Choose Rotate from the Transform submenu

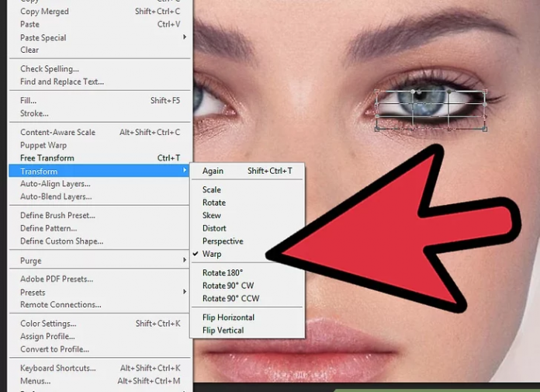tap(214, 203)
